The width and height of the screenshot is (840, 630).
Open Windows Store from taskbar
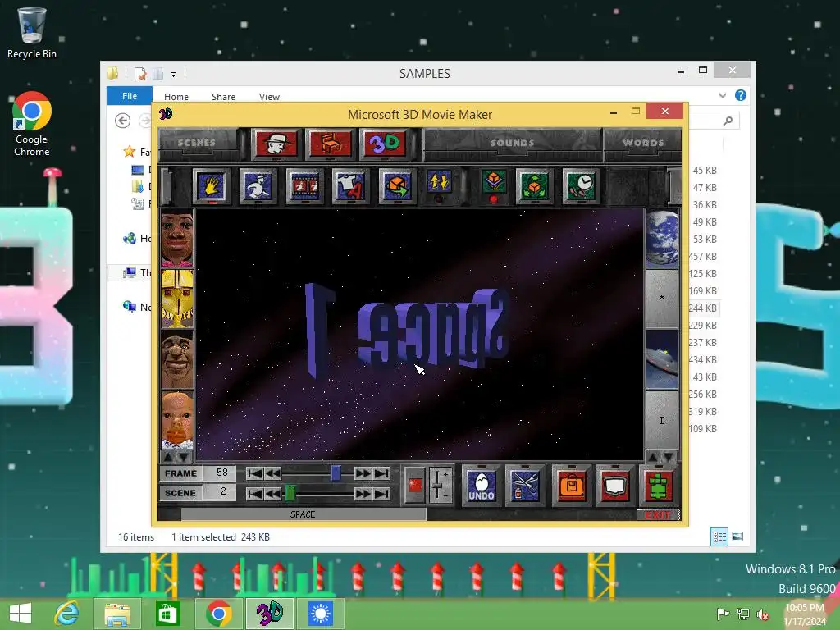tap(168, 614)
